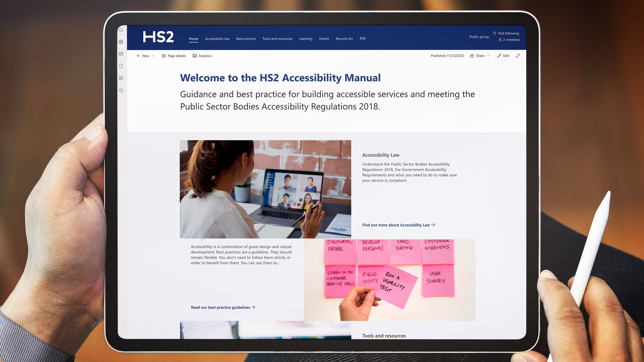Image resolution: width=644 pixels, height=362 pixels.
Task: Click the members person icon
Action: (x=500, y=39)
